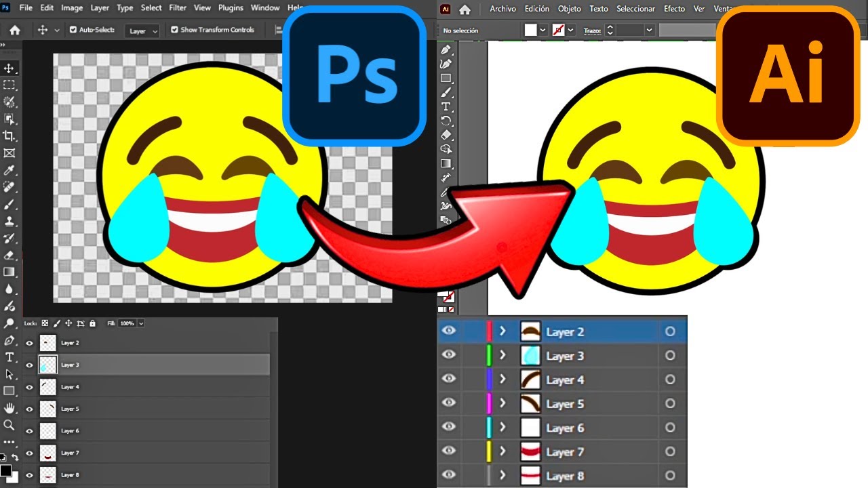The image size is (868, 488).
Task: Hide Layer 2 in Illustrator Layers panel
Action: (x=449, y=331)
